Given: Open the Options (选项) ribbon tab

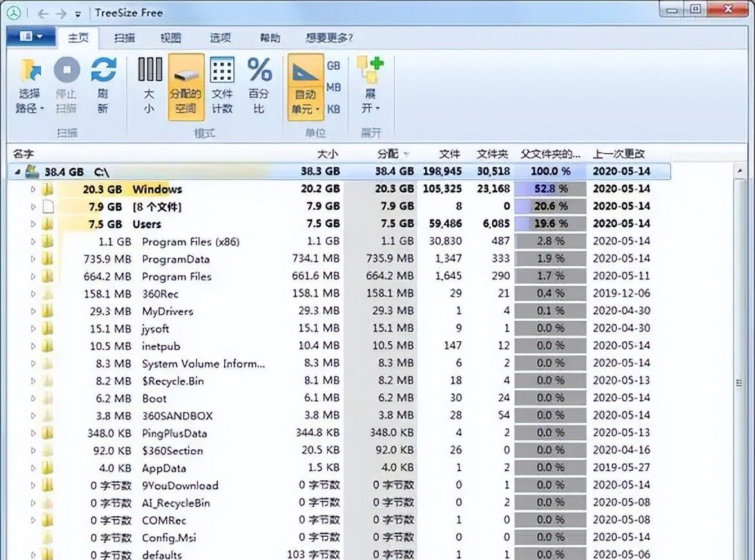Looking at the screenshot, I should tap(220, 37).
